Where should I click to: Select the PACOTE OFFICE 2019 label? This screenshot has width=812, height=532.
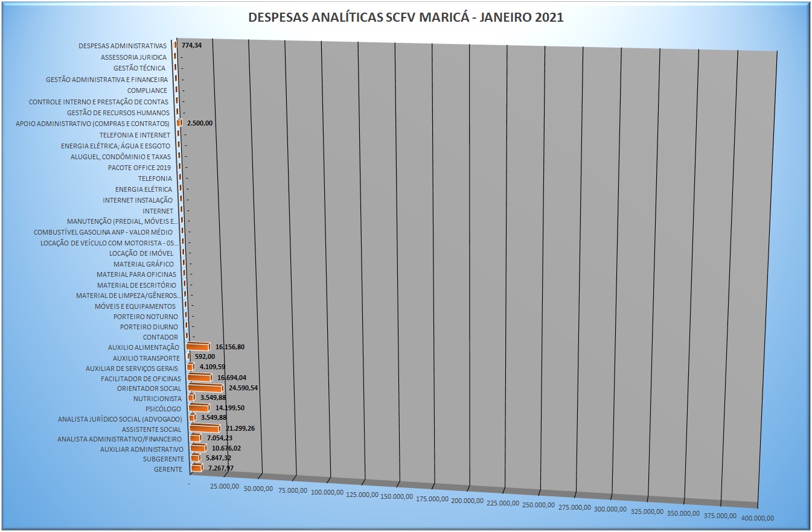click(140, 168)
